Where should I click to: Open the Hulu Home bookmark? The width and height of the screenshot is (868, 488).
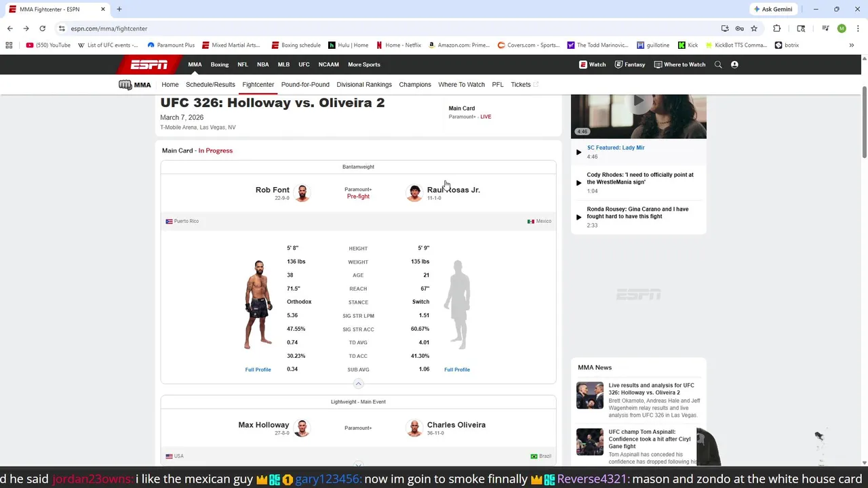tap(348, 45)
